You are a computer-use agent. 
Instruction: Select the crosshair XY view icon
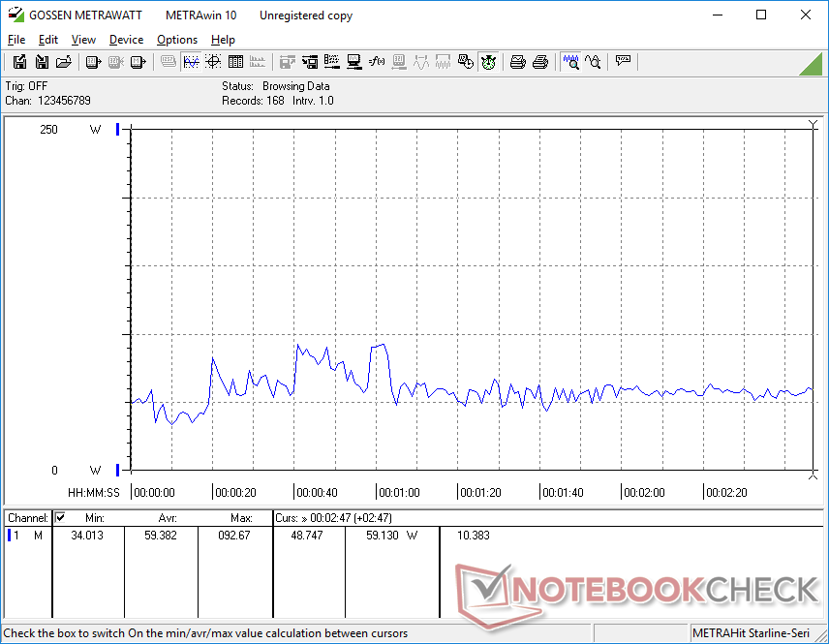[x=213, y=62]
